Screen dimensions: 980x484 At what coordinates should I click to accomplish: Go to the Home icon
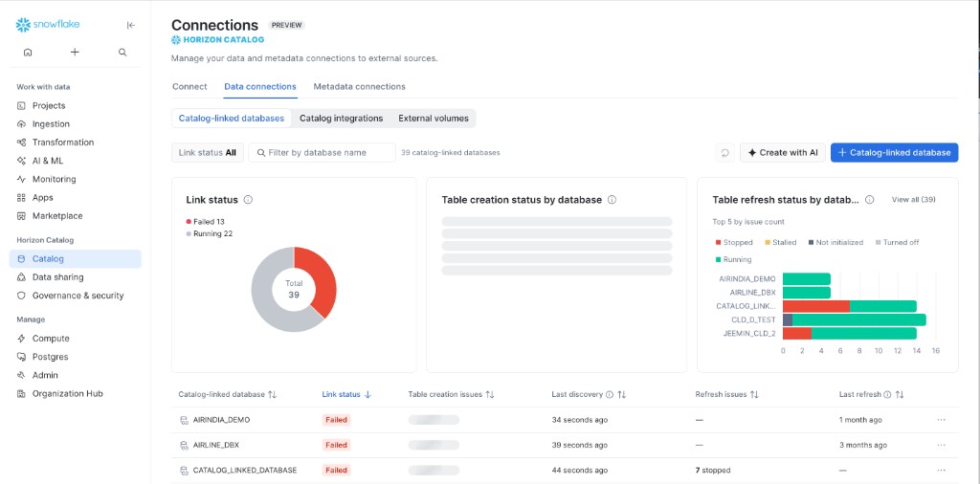[x=28, y=53]
